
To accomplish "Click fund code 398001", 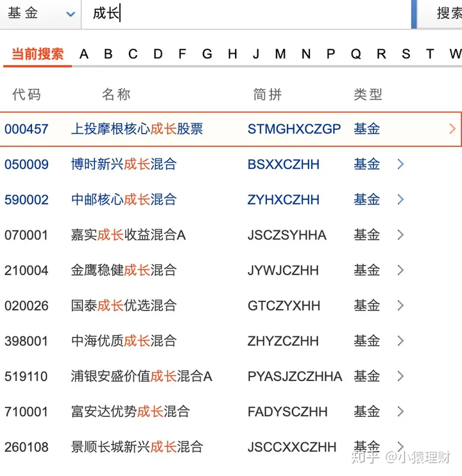I will click(x=26, y=341).
